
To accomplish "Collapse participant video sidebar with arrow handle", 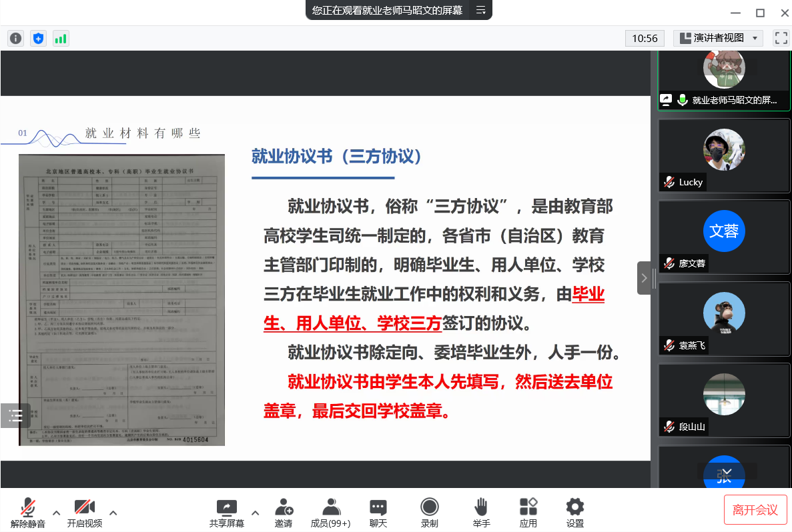I will pyautogui.click(x=644, y=278).
